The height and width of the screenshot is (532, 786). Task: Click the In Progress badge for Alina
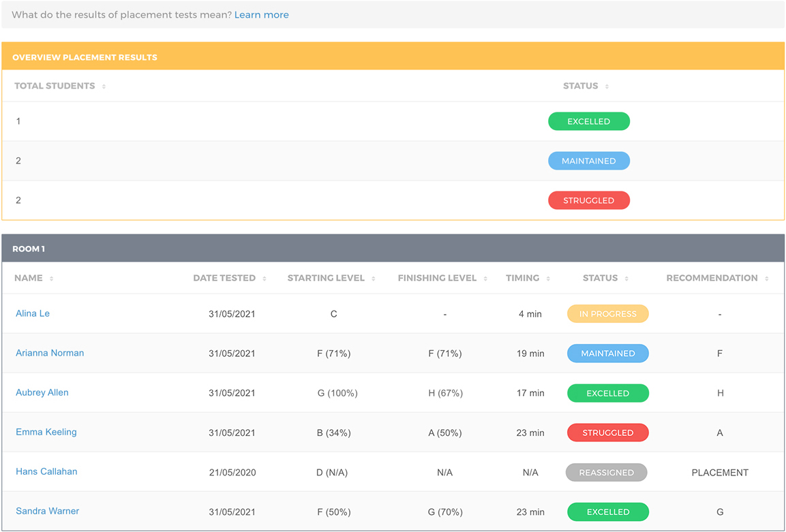tap(607, 314)
